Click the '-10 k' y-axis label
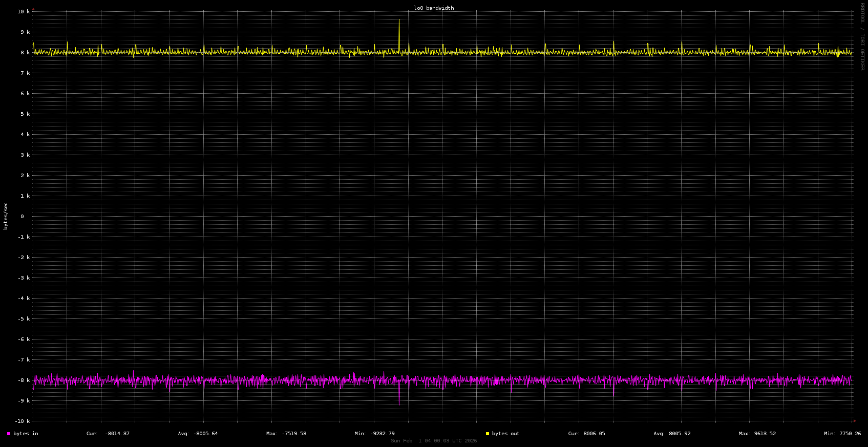868x447 pixels. click(22, 421)
